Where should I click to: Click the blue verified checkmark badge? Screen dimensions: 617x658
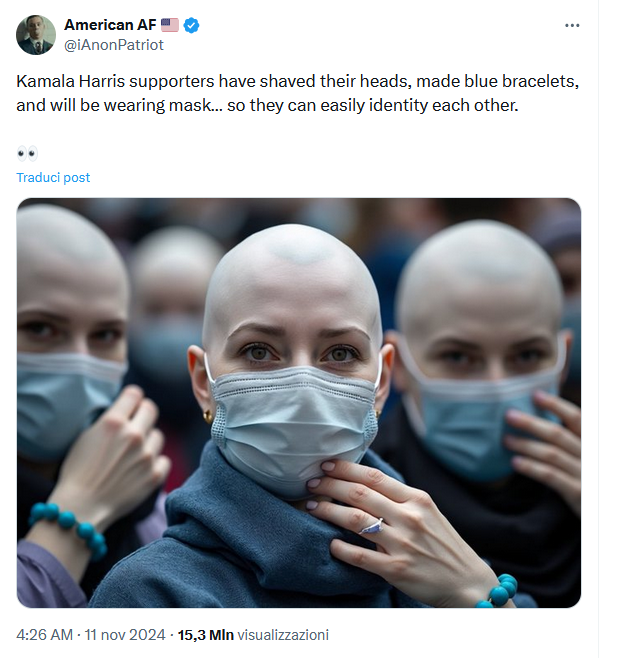point(192,25)
